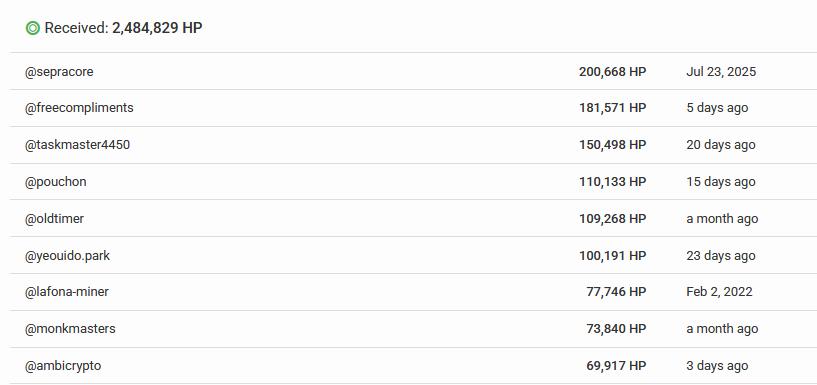The width and height of the screenshot is (817, 385).
Task: Click the green Received circle icon
Action: pyautogui.click(x=32, y=28)
